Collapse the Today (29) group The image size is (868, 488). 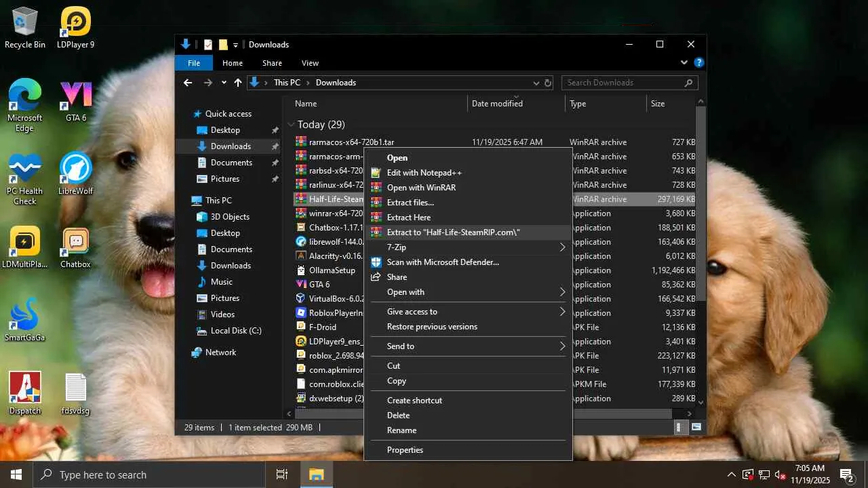(x=291, y=125)
